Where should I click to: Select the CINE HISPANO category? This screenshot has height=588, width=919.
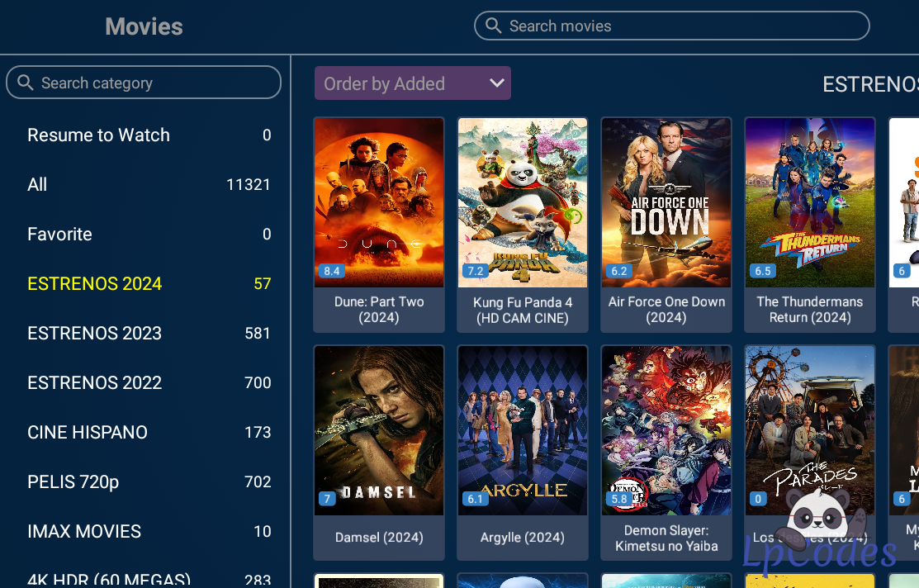88,433
